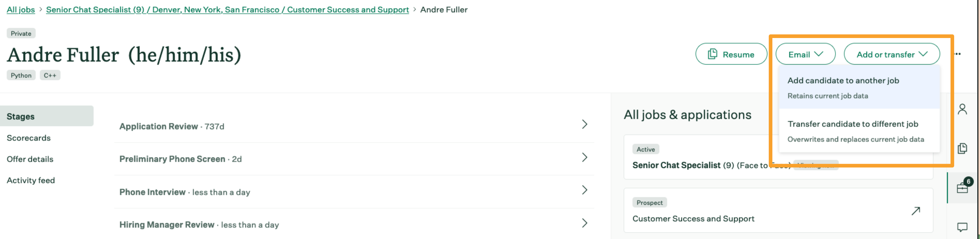The width and height of the screenshot is (980, 239).
Task: Expand the Email dropdown
Action: (x=805, y=54)
